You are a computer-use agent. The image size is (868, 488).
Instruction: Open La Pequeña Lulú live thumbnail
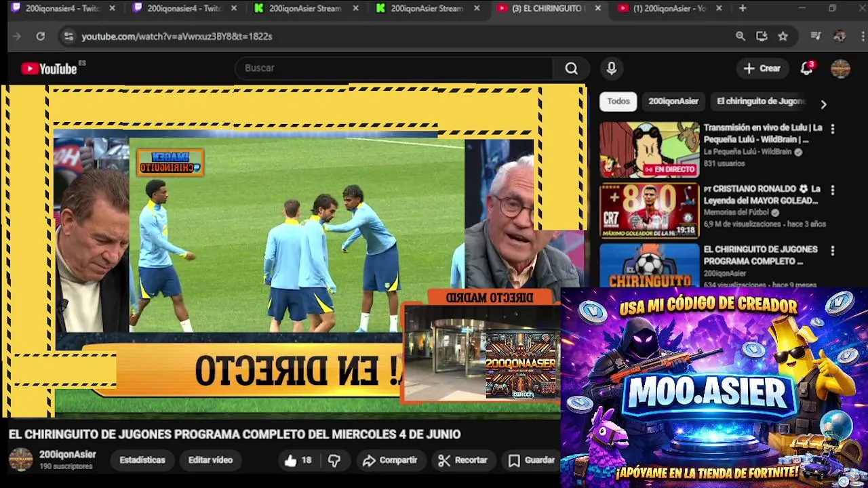649,150
